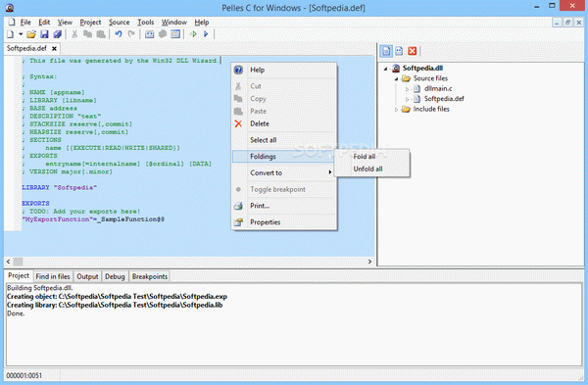Select the Include files folder label
The image size is (588, 385).
(x=431, y=109)
